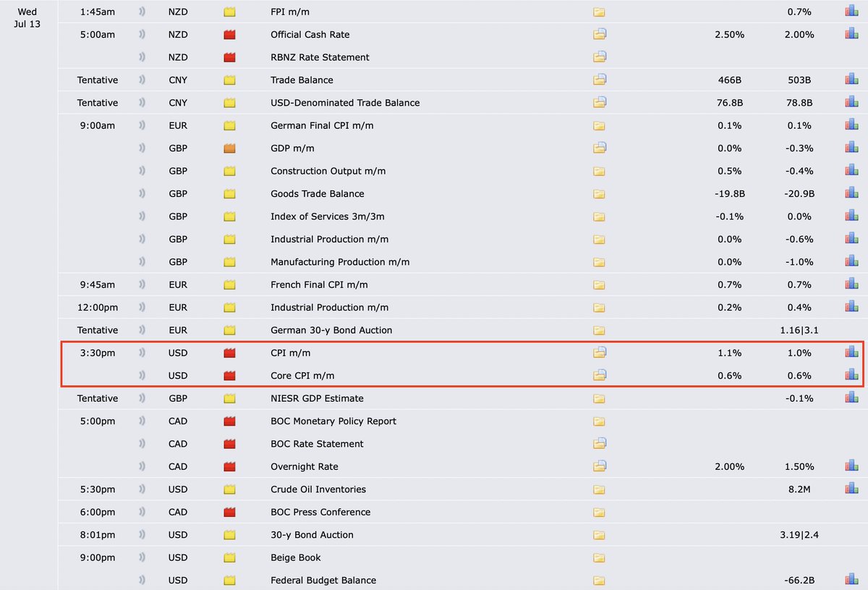The height and width of the screenshot is (590, 868).
Task: View NIESR GDP Estimate chart icon
Action: pos(851,398)
